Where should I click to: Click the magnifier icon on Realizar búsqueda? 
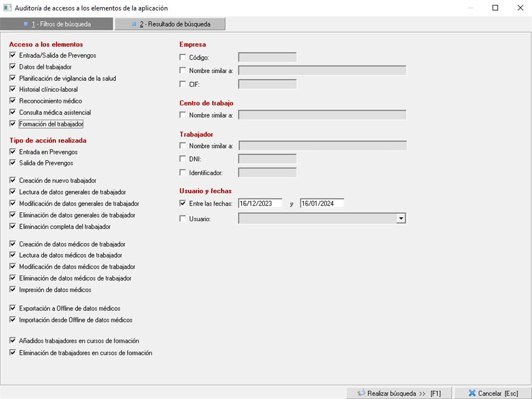click(360, 393)
